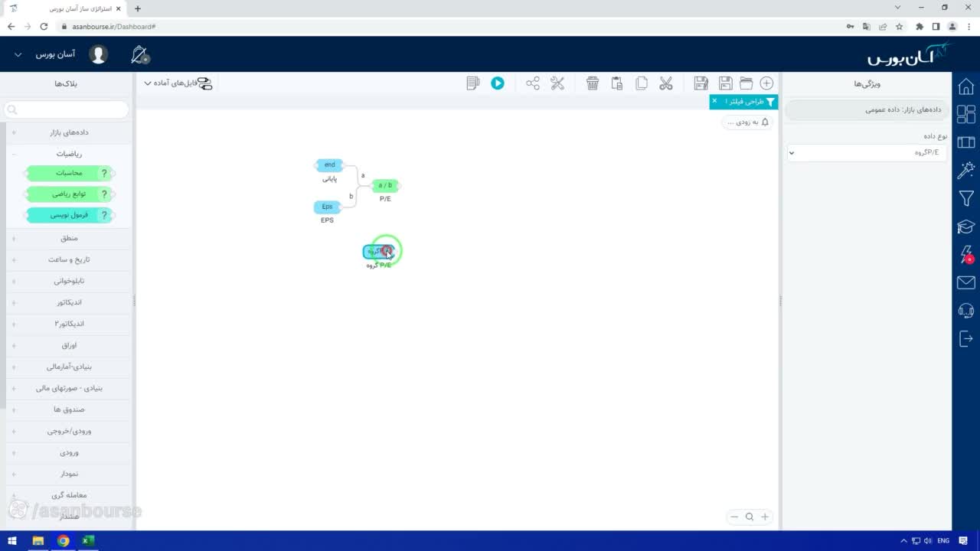Click the فرمول نویسی block button
980x551 pixels.
(x=69, y=215)
